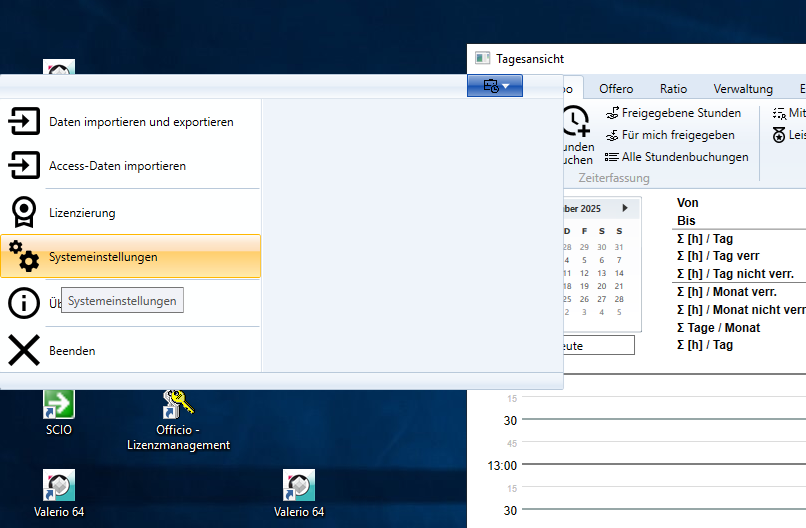This screenshot has height=528, width=806.
Task: Open the Ratio ribbon tab
Action: [x=673, y=89]
